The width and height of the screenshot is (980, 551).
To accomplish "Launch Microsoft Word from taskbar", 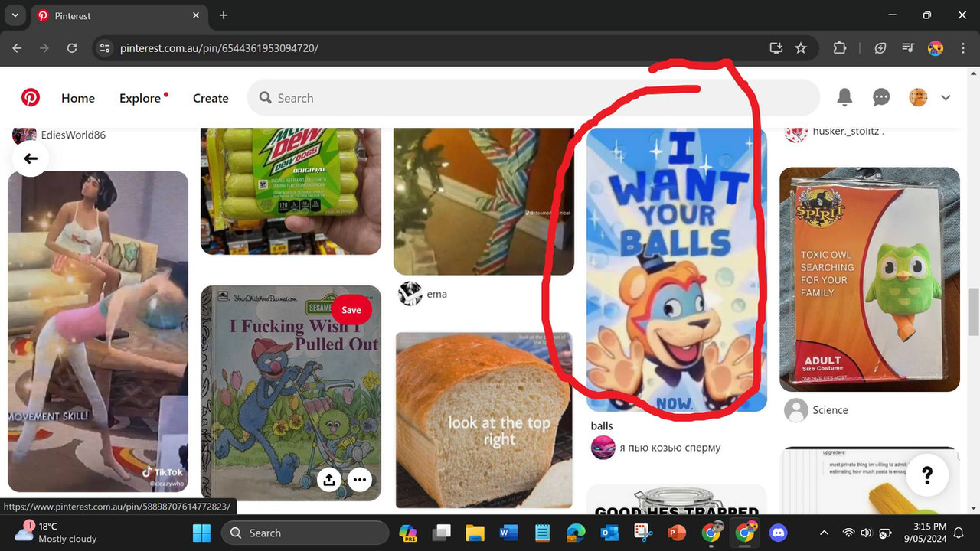I will click(509, 533).
